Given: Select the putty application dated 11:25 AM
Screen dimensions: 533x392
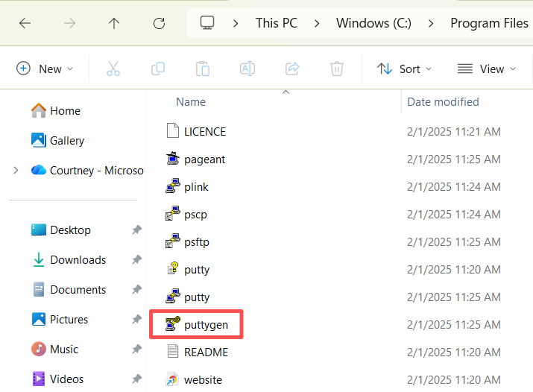Looking at the screenshot, I should tap(173, 297).
